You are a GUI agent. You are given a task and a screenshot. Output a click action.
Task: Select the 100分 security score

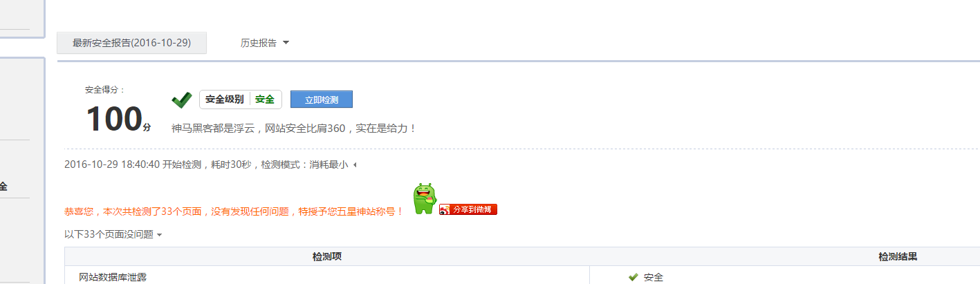118,120
